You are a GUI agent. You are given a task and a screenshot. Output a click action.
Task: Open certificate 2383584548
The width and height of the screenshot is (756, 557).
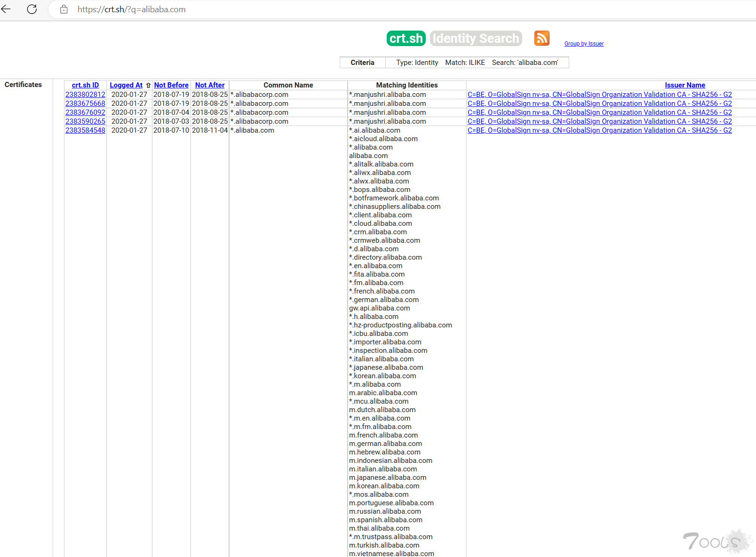[85, 130]
